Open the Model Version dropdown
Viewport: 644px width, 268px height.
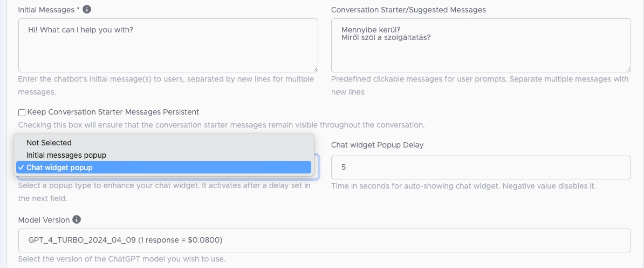(324, 240)
